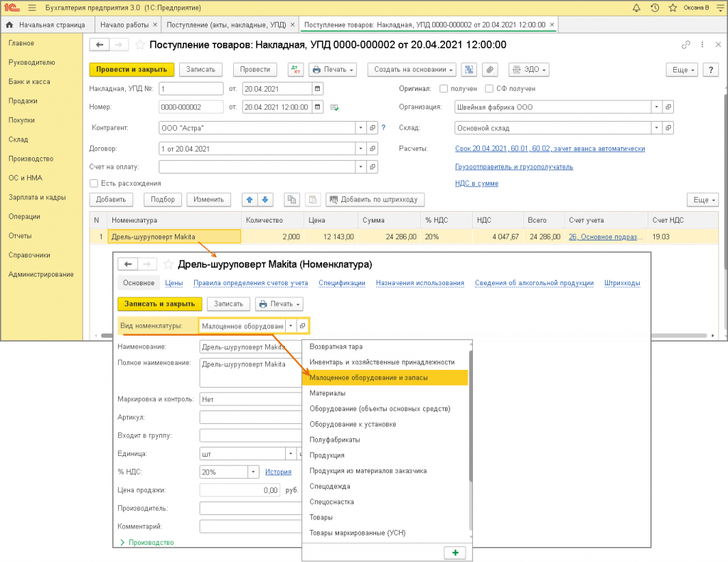Enable the Оригинал получен checkbox
The width and height of the screenshot is (728, 562).
[x=444, y=89]
